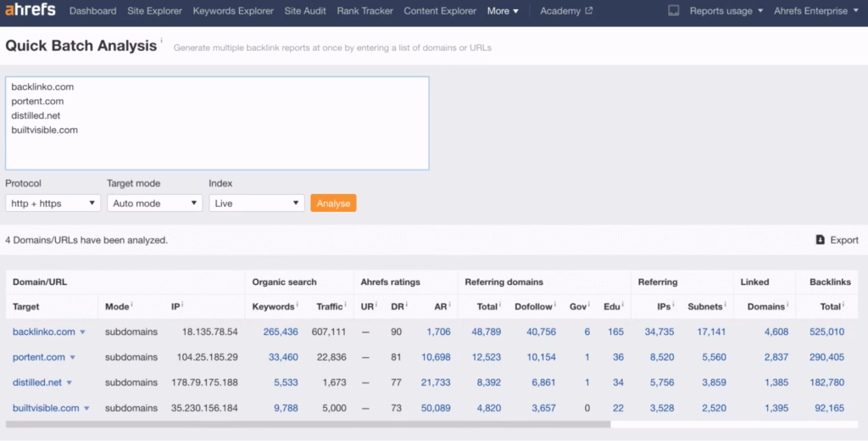This screenshot has height=441, width=868.
Task: Open Keywords Explorer tab
Action: (233, 11)
